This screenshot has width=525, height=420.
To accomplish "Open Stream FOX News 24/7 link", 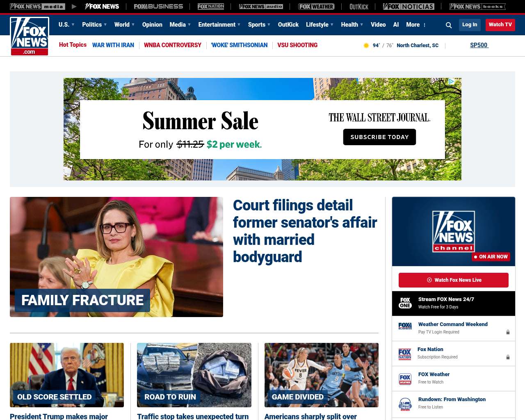I will 446,299.
